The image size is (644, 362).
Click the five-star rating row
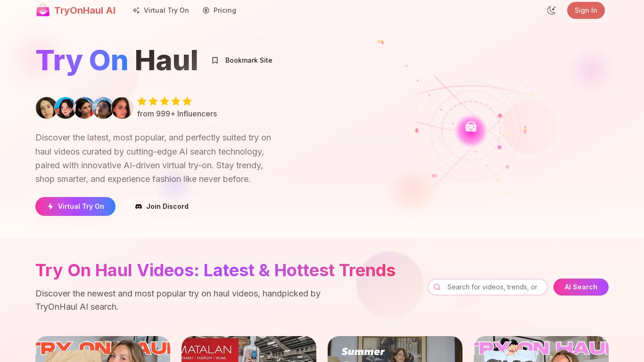point(165,101)
